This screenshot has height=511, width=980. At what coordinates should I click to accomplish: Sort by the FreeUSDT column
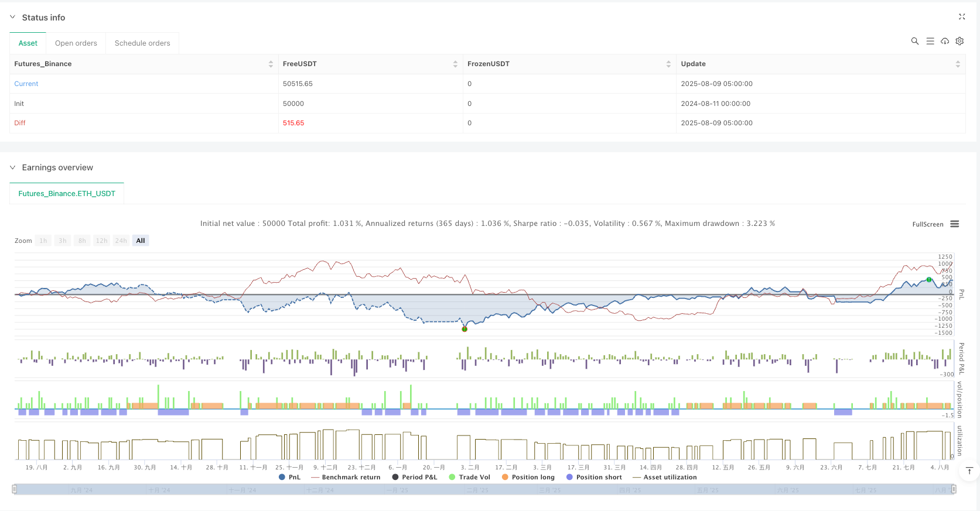click(455, 64)
